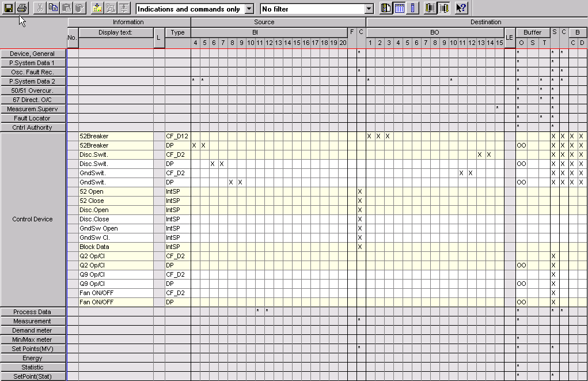
Task: Open the 'Indications and commands only' dropdown
Action: [x=249, y=9]
